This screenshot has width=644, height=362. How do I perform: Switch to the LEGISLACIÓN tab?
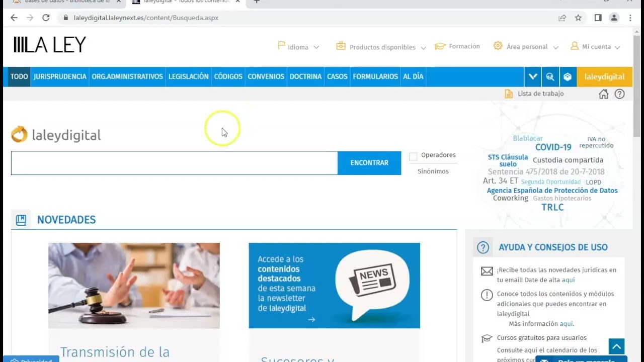point(188,77)
